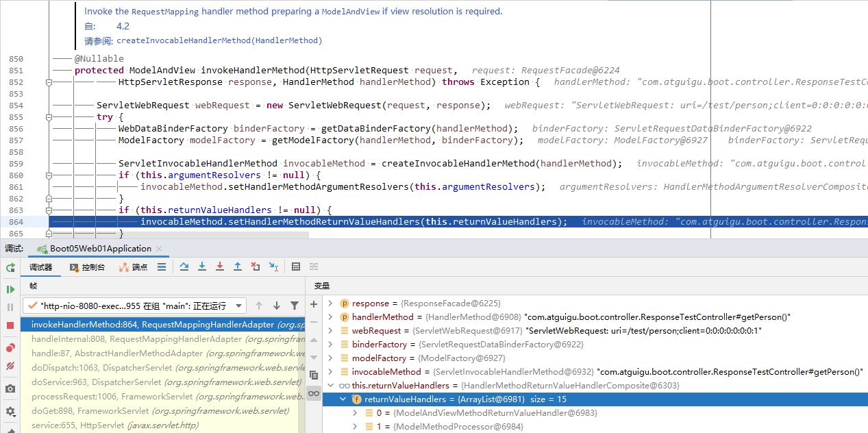The width and height of the screenshot is (868, 433).
Task: Run to cursor
Action: (273, 267)
